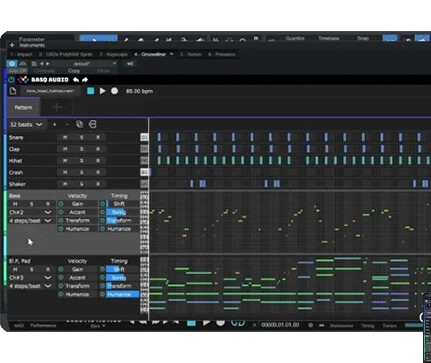Click the undo arrow next to Basq Audio
The image size is (431, 363).
click(x=76, y=80)
